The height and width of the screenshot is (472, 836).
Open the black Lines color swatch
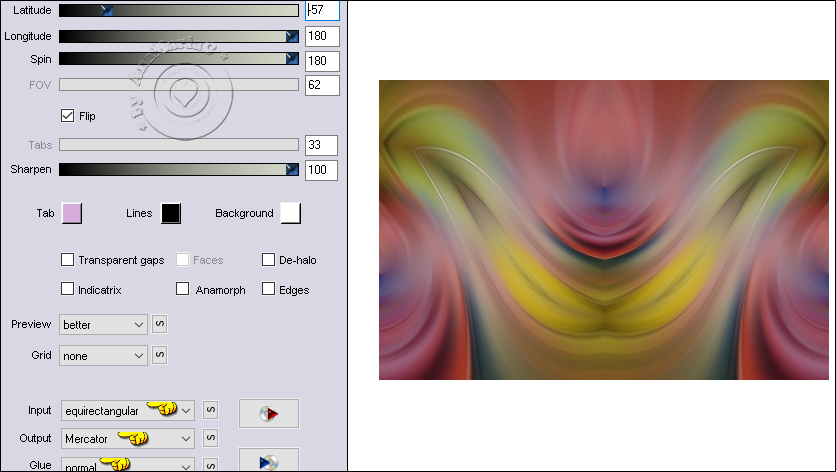click(x=170, y=213)
